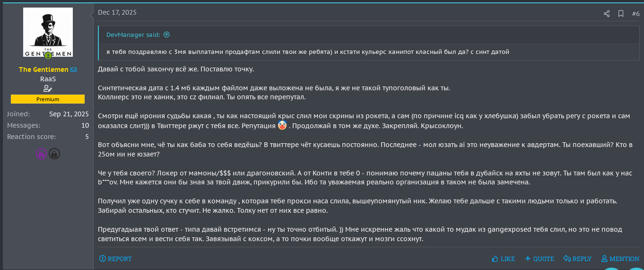Click The Gentlemen avatar image

pos(48,32)
